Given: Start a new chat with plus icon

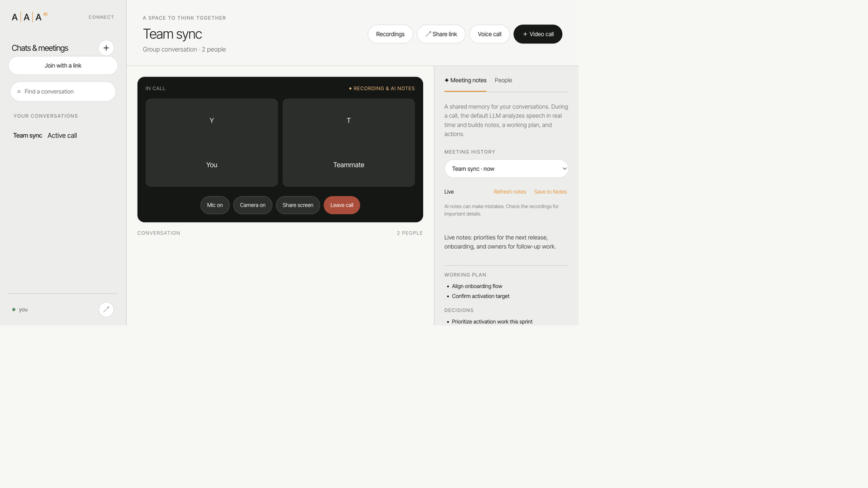Looking at the screenshot, I should click(106, 48).
